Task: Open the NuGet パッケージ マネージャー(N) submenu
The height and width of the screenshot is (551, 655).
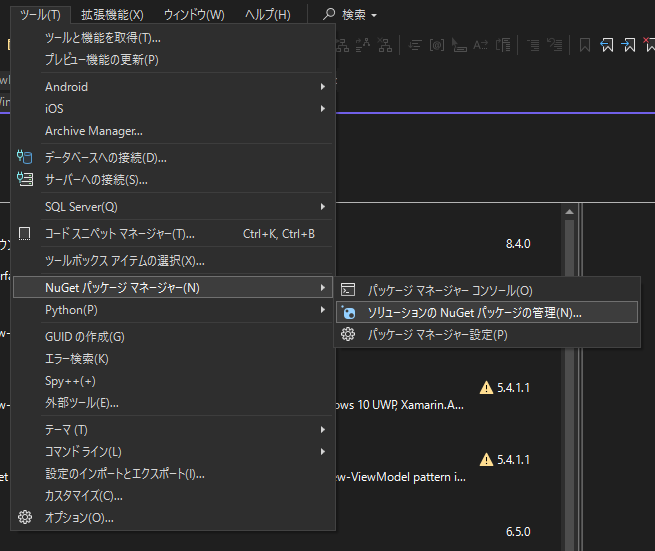Action: [x=173, y=287]
